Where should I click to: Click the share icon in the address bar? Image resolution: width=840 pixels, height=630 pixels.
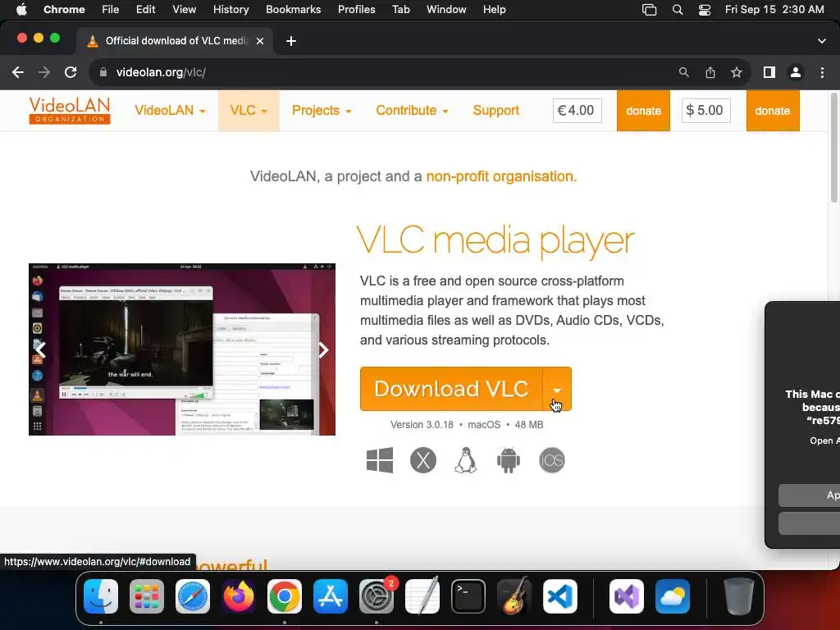pyautogui.click(x=710, y=72)
